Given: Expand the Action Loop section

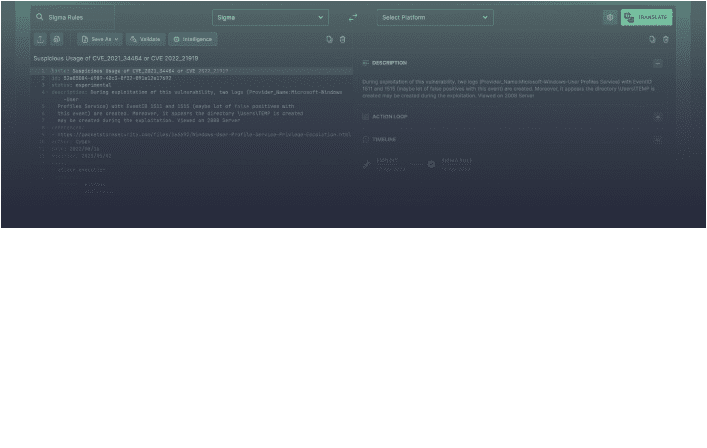Looking at the screenshot, I should tap(657, 117).
